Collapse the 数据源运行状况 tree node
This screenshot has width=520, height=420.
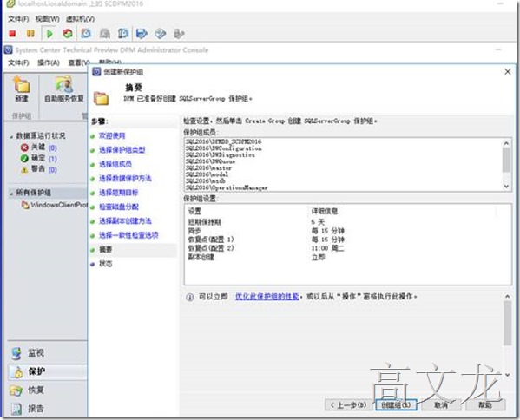(x=11, y=136)
